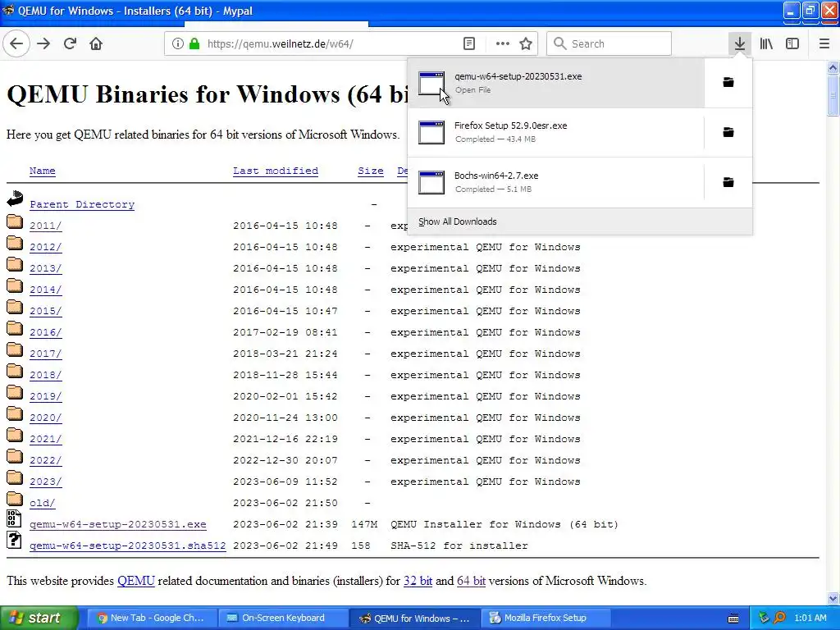
Task: Switch to Mozilla Firefox Setup taskbar item
Action: 546,619
